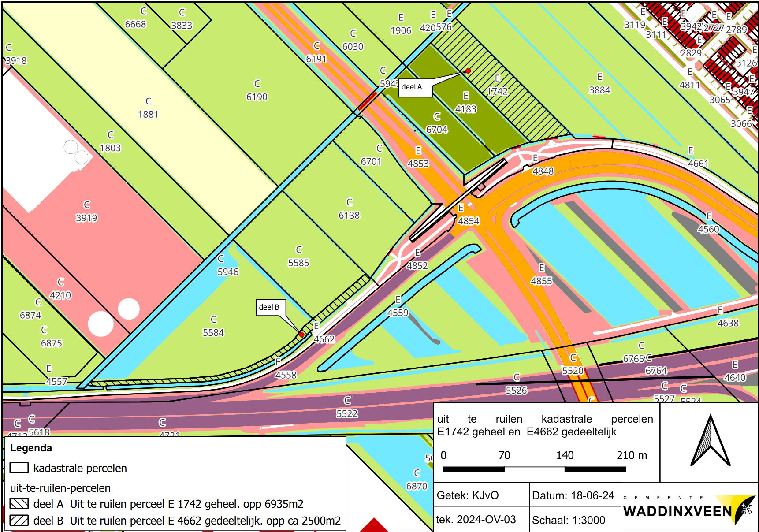Click the Datum: 18-06-24 cell
759x532 pixels.
[573, 495]
